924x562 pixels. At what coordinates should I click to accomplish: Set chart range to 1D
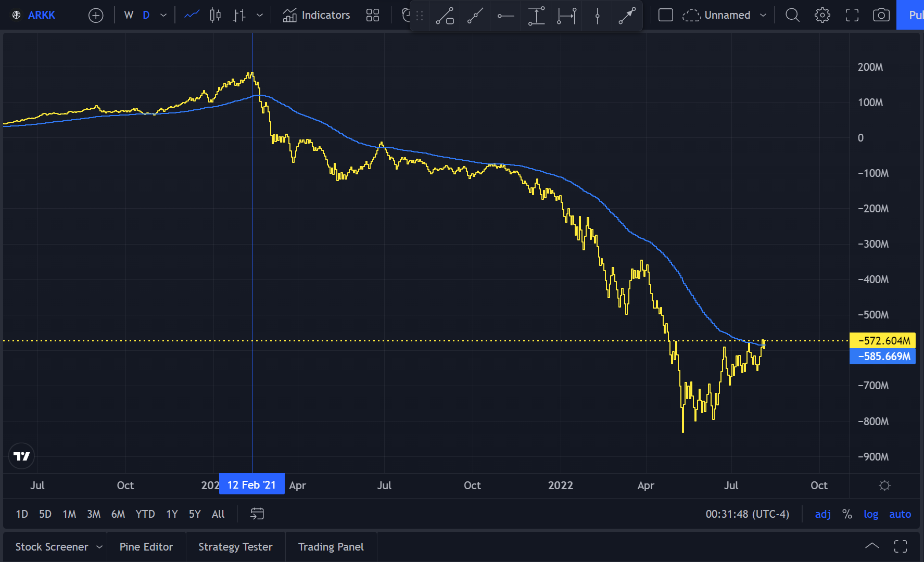pyautogui.click(x=22, y=514)
